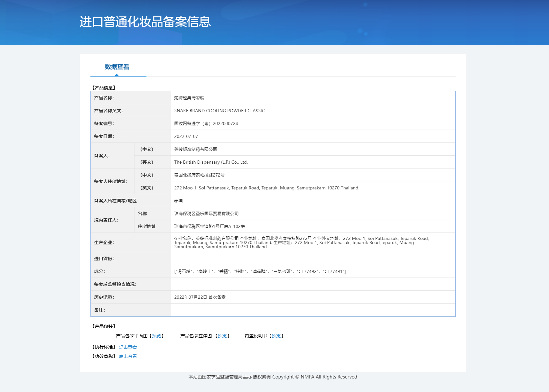Open 点击查看 link for 功效宣称
The width and height of the screenshot is (549, 392).
point(128,356)
